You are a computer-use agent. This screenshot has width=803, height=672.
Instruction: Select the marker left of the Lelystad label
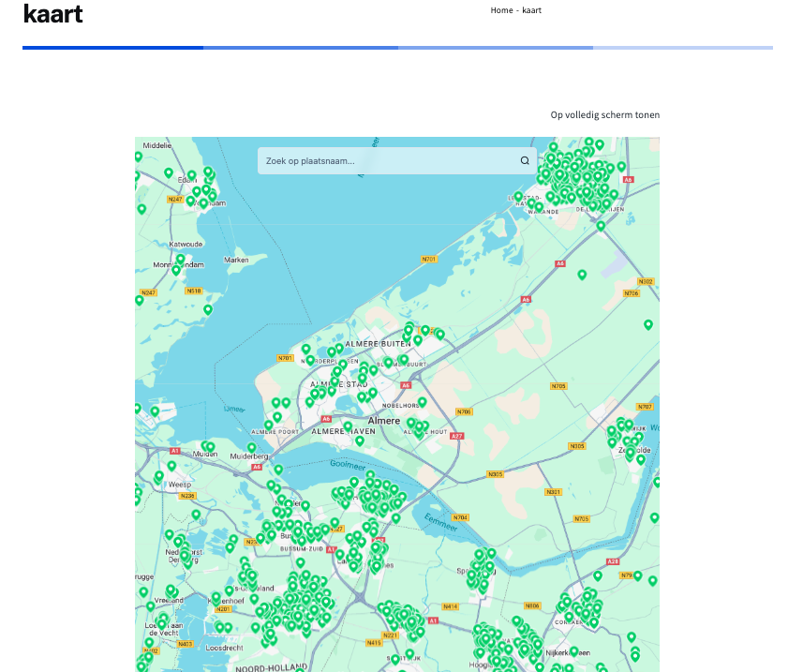coord(518,196)
